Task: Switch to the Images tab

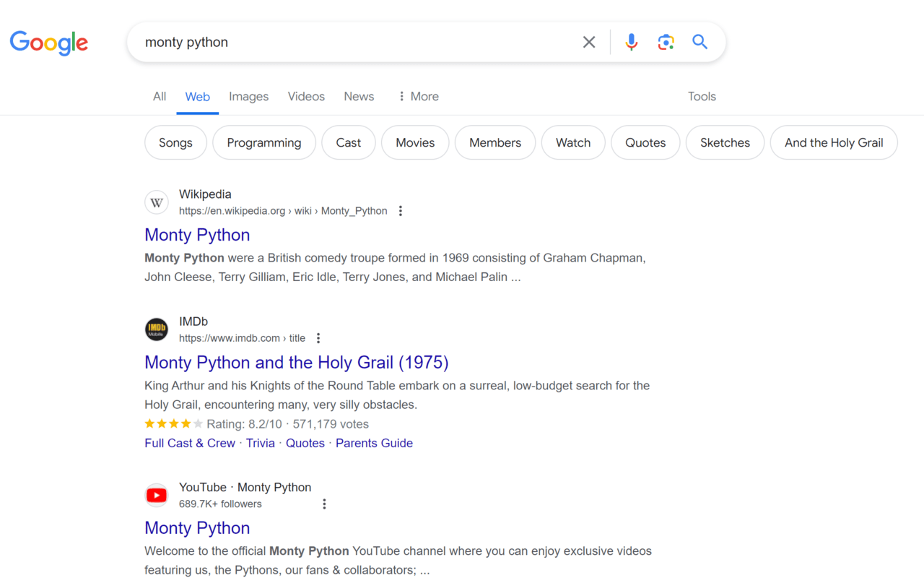Action: tap(248, 96)
